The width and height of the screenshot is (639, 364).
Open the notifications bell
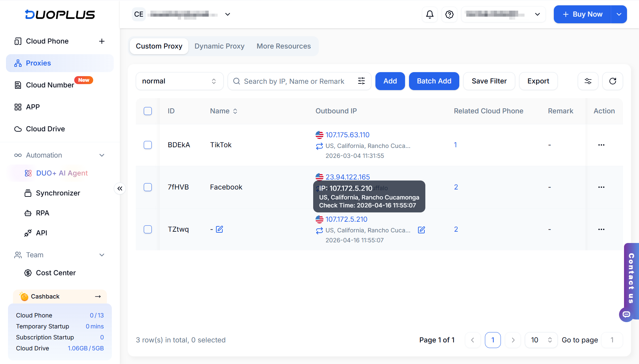pyautogui.click(x=430, y=14)
